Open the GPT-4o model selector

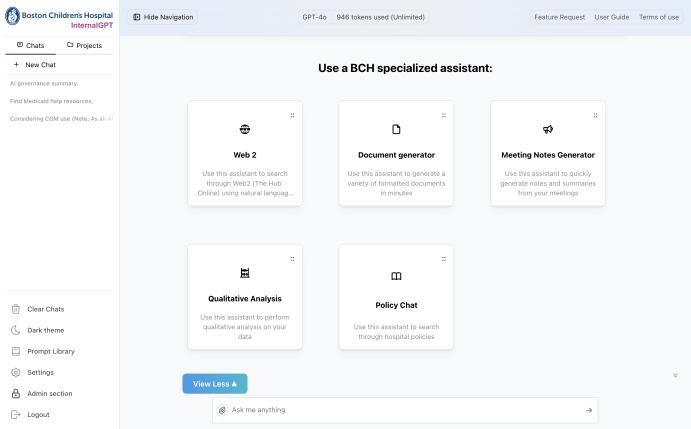click(314, 17)
